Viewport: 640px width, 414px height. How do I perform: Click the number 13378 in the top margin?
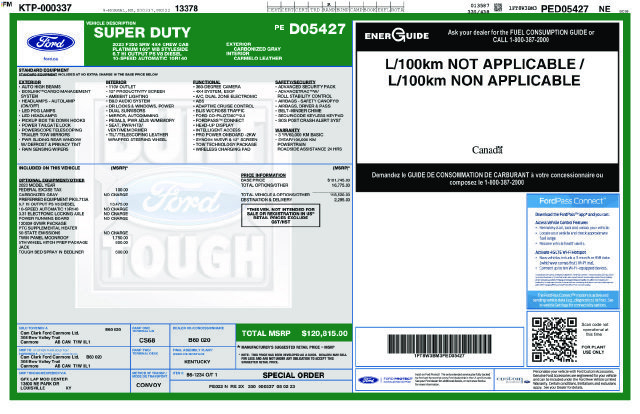[x=186, y=8]
